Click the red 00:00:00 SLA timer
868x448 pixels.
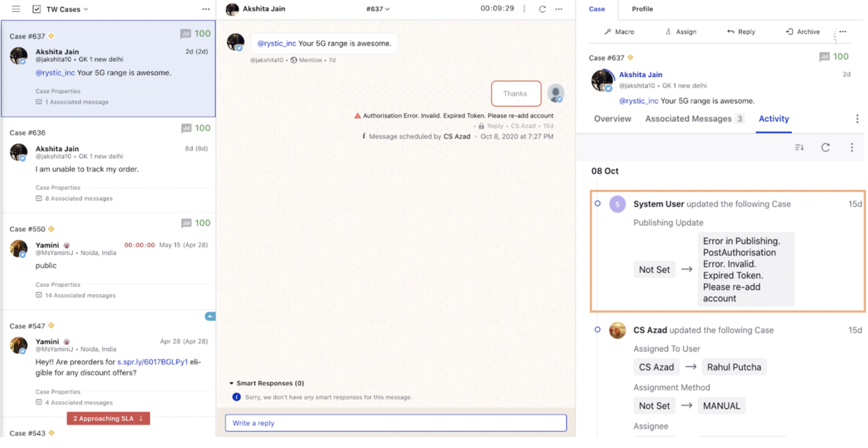pyautogui.click(x=139, y=245)
